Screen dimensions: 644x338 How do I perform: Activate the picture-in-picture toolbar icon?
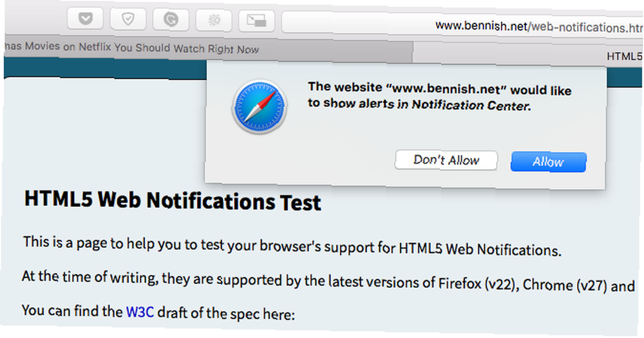click(x=257, y=21)
